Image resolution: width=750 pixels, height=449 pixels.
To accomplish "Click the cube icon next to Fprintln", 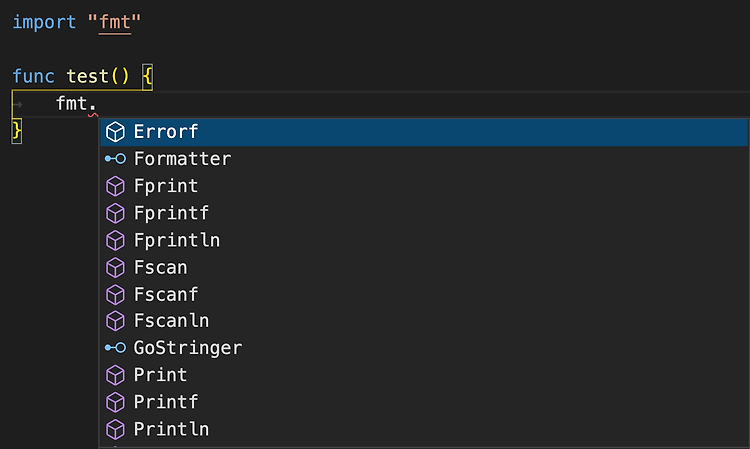I will coord(115,241).
